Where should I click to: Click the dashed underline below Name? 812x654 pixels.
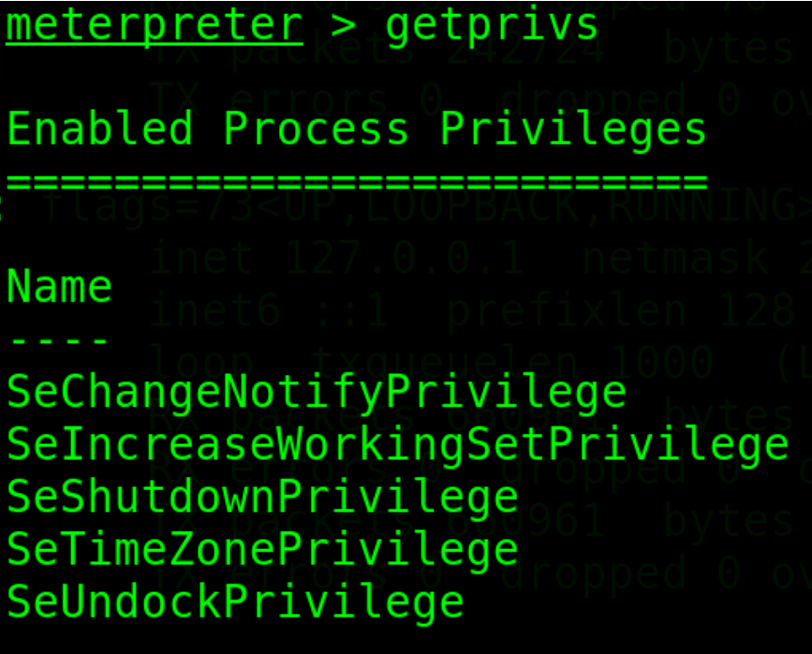pyautogui.click(x=60, y=339)
